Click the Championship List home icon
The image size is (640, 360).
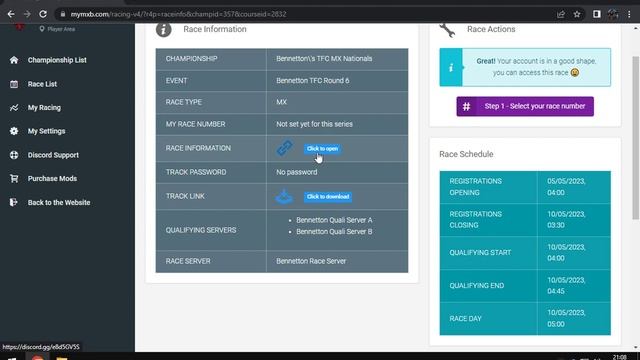[x=14, y=60]
